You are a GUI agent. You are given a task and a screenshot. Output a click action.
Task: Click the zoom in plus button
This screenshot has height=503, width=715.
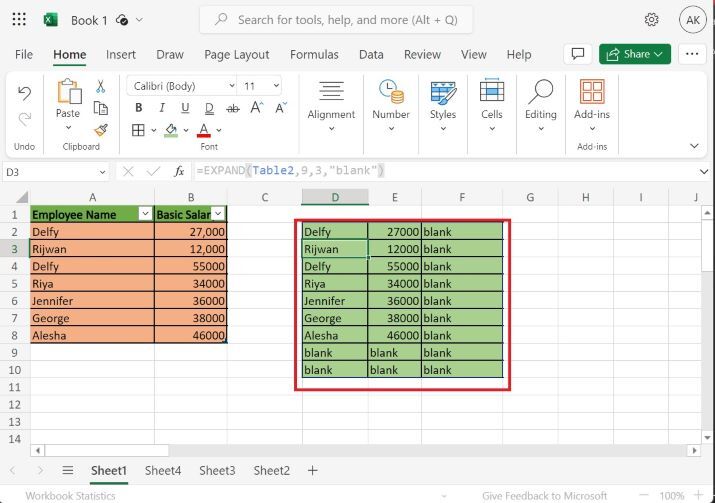point(698,495)
